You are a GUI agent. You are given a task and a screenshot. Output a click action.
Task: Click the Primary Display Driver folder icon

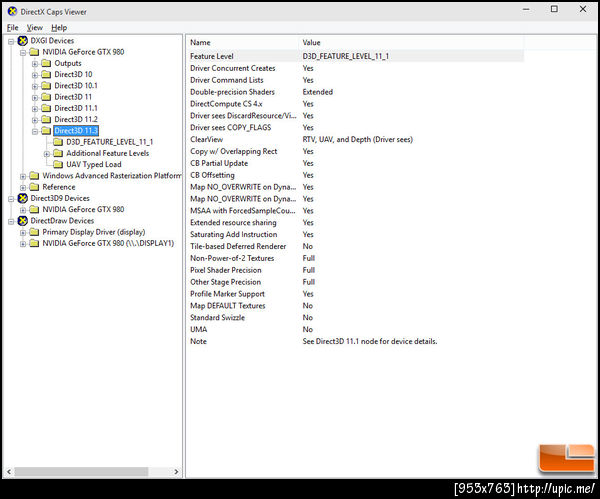34,232
